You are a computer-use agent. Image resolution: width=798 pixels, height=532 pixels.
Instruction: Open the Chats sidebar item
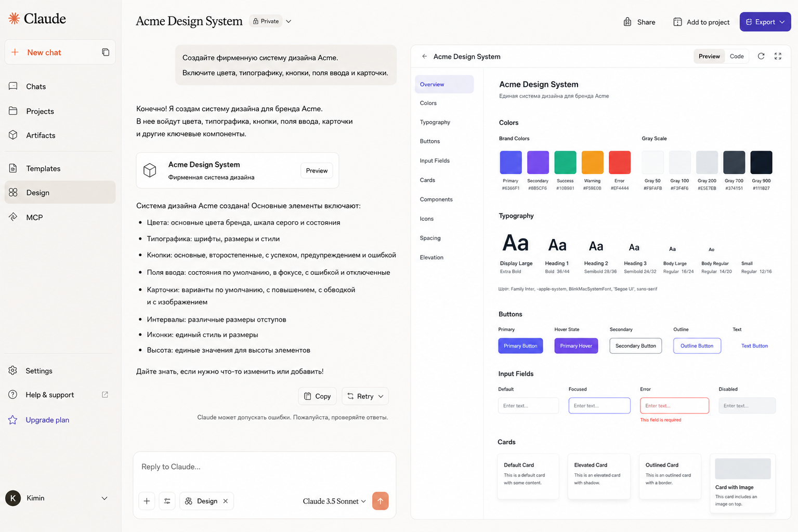point(60,86)
